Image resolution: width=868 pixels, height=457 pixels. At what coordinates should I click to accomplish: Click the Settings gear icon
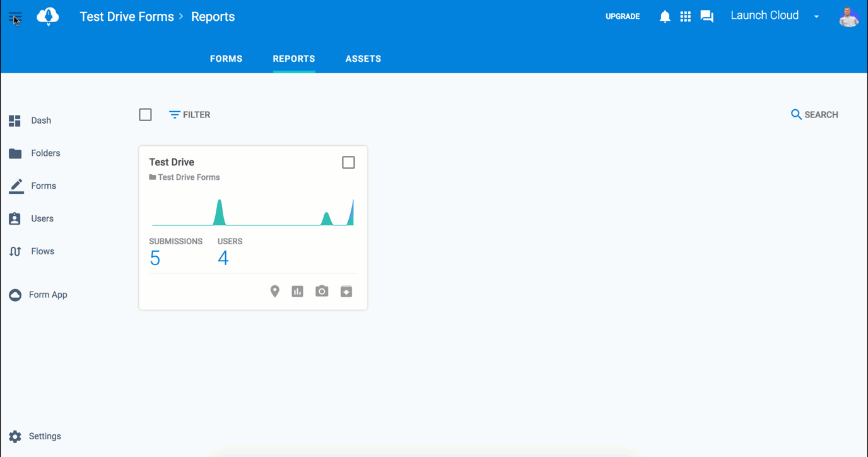click(15, 436)
